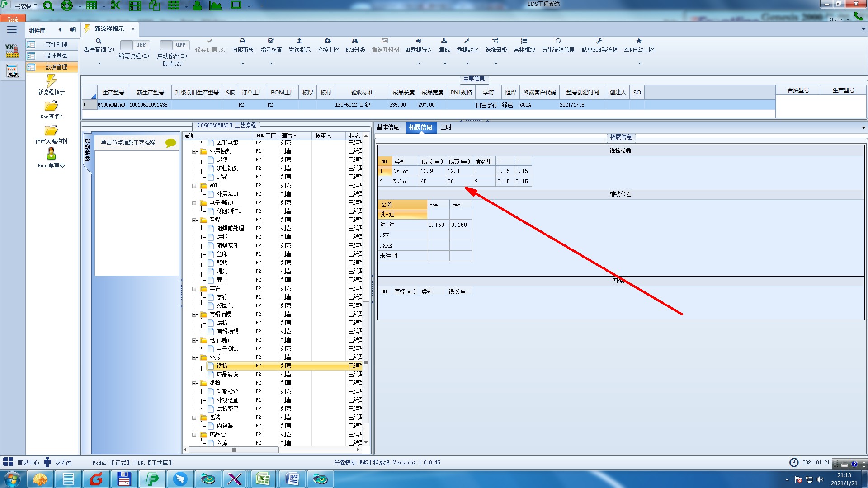
Task: Select 阻焊塞孔 tree node
Action: [227, 246]
